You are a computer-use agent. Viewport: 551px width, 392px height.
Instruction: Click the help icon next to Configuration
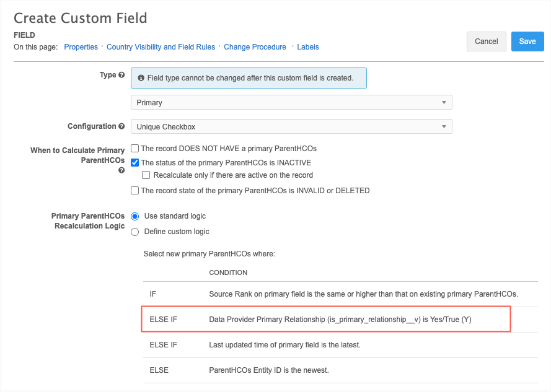coord(121,126)
